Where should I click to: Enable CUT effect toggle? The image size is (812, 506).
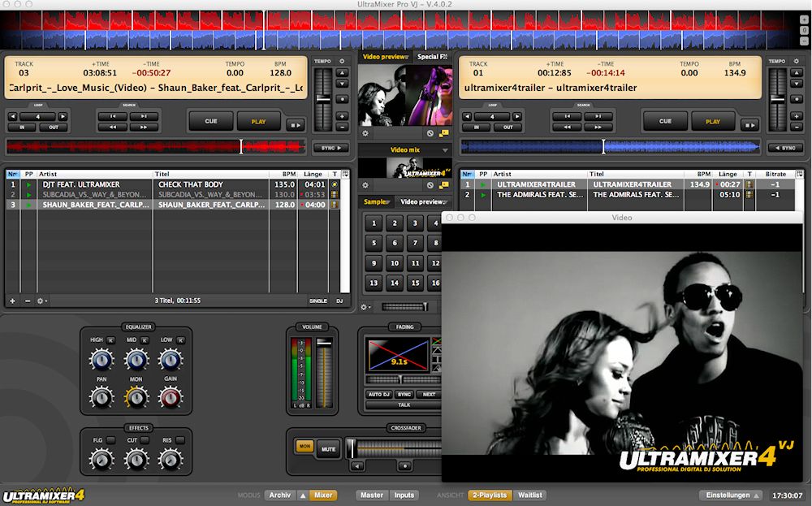[x=145, y=440]
